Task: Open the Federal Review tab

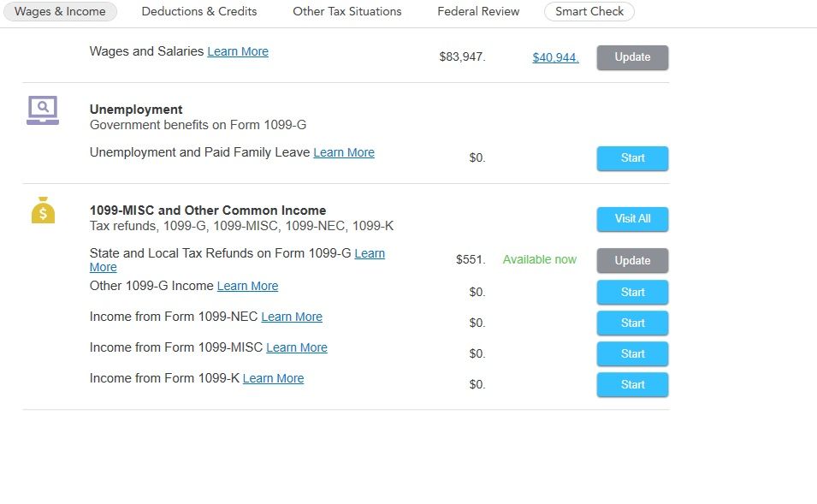Action: pos(478,12)
